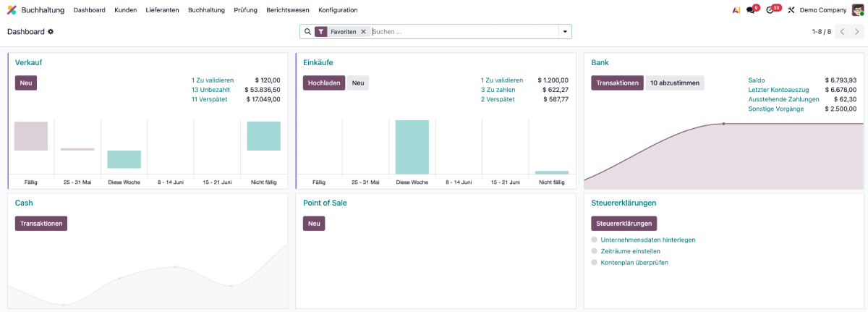Open the AI assistant icon in top bar
868x312 pixels.
pos(736,10)
